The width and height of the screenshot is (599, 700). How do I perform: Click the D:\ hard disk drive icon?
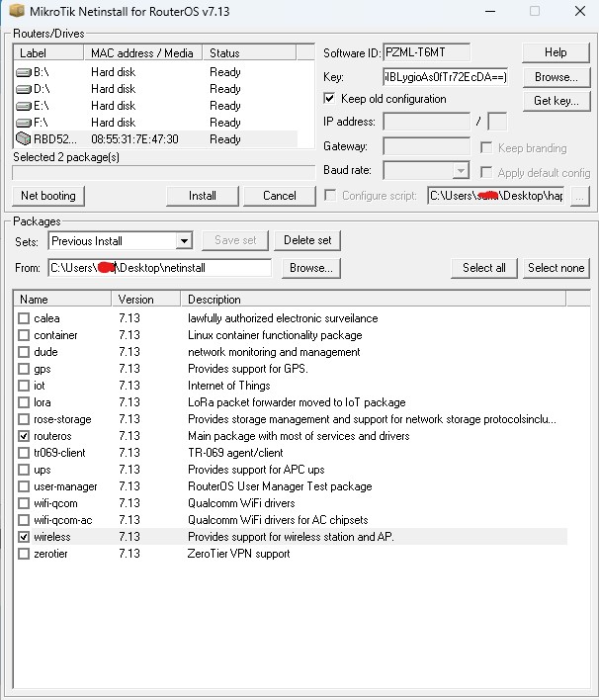(x=23, y=89)
